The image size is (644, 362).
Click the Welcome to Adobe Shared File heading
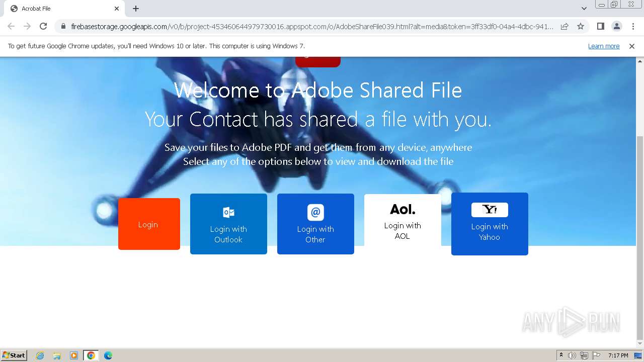click(x=318, y=90)
